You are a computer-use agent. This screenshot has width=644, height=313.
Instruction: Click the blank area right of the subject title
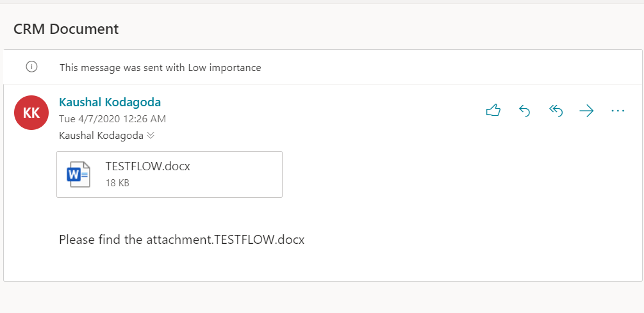(384, 29)
